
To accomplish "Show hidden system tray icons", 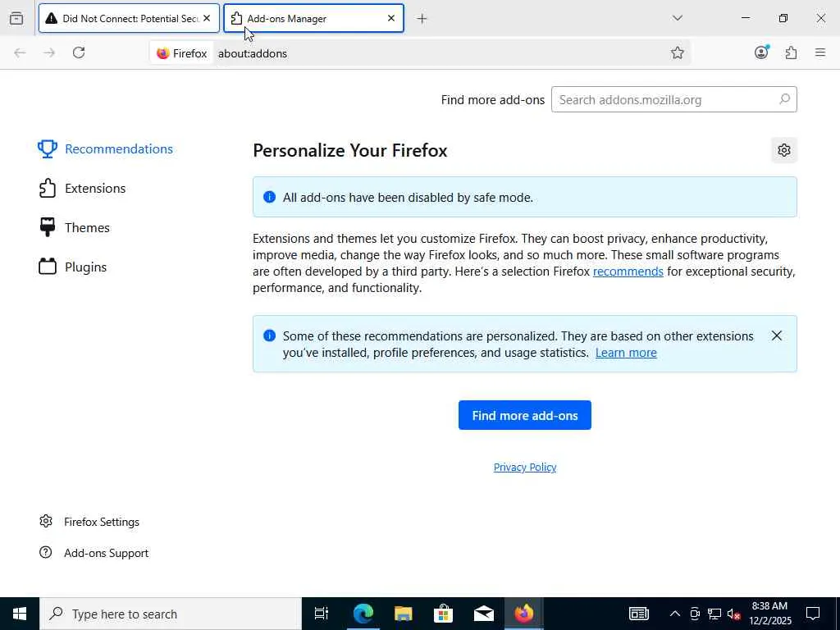I will coord(675,614).
